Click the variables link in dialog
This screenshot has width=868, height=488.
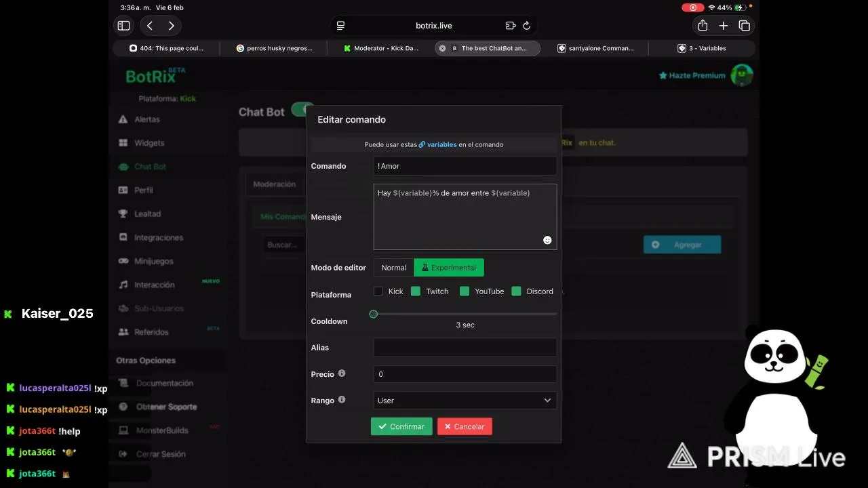pos(437,144)
